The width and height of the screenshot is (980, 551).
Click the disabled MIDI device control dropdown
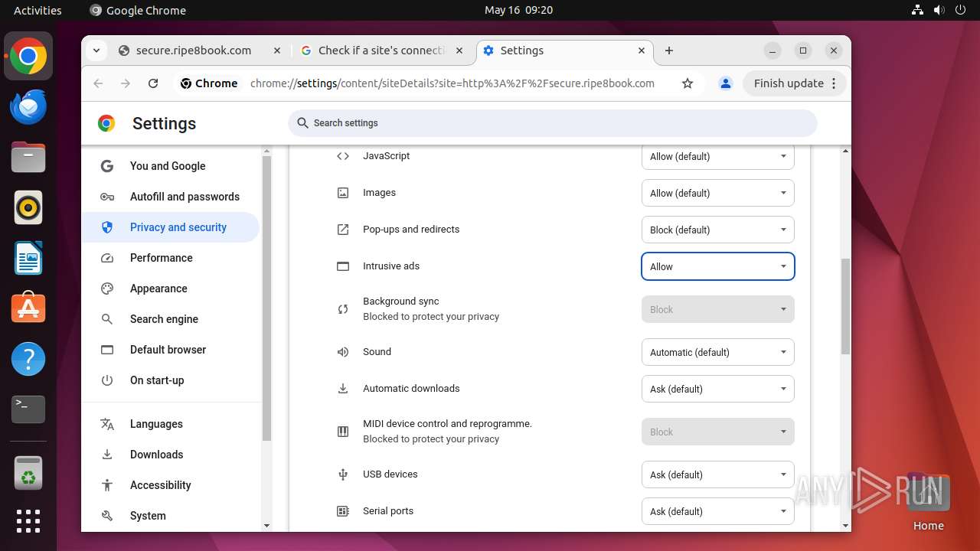717,432
